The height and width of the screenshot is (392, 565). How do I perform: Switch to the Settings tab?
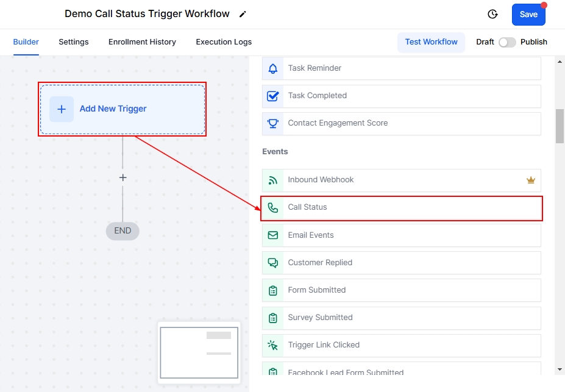[74, 42]
